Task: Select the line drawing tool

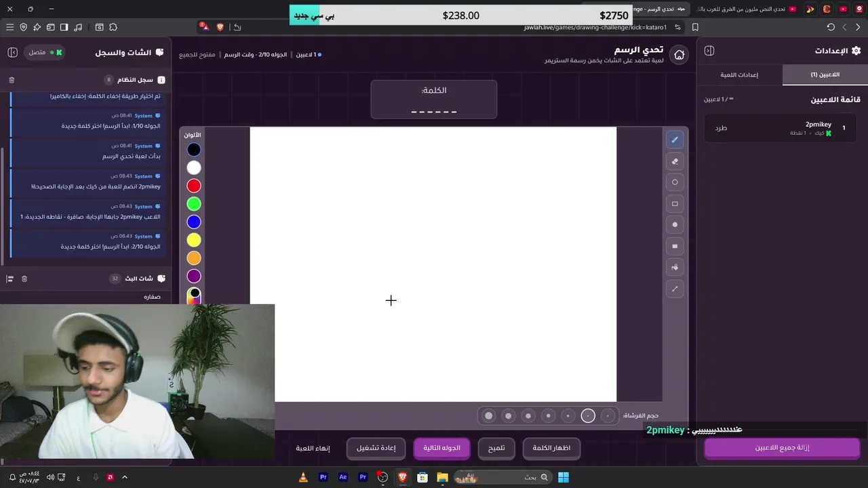Action: pyautogui.click(x=675, y=289)
